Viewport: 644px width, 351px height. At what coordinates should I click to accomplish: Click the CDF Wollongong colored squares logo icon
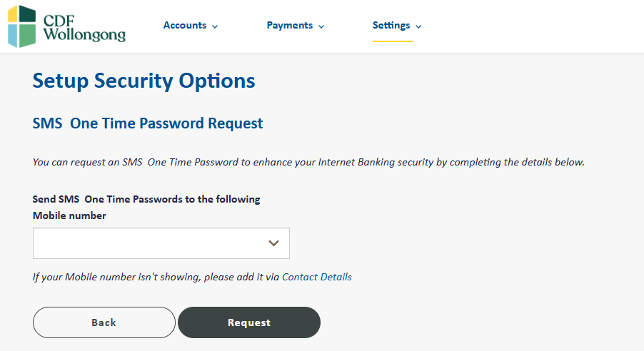(x=21, y=26)
